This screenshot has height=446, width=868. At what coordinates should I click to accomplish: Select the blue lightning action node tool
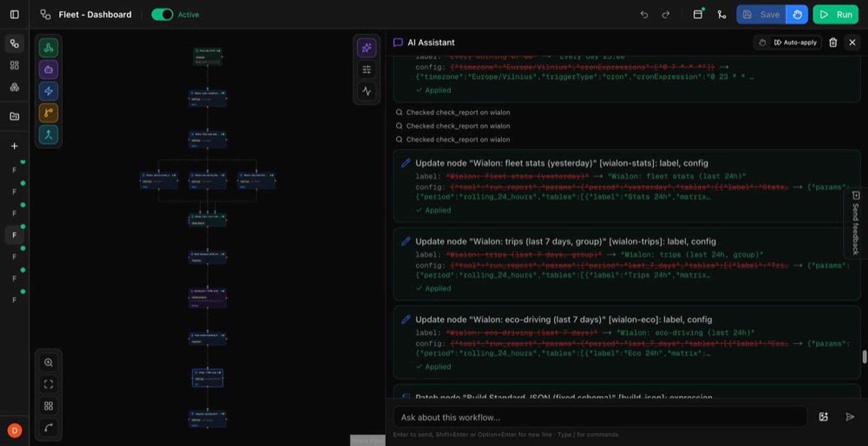click(x=49, y=91)
